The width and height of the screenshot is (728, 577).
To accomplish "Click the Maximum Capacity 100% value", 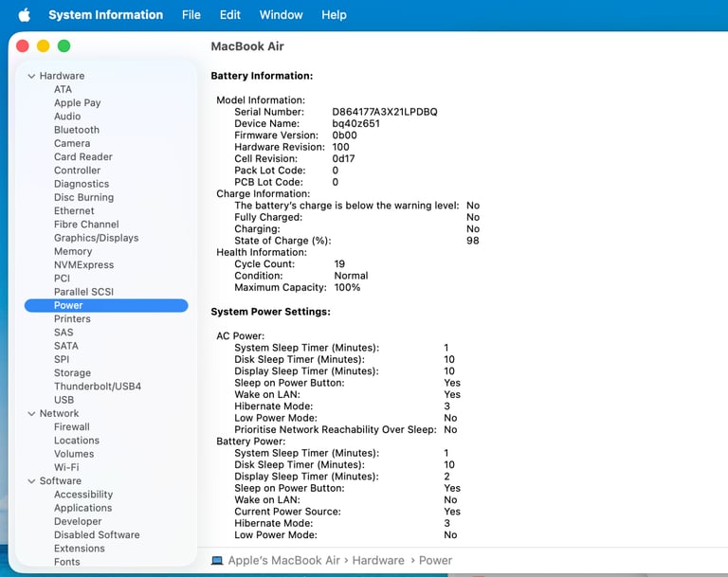I will coord(347,288).
